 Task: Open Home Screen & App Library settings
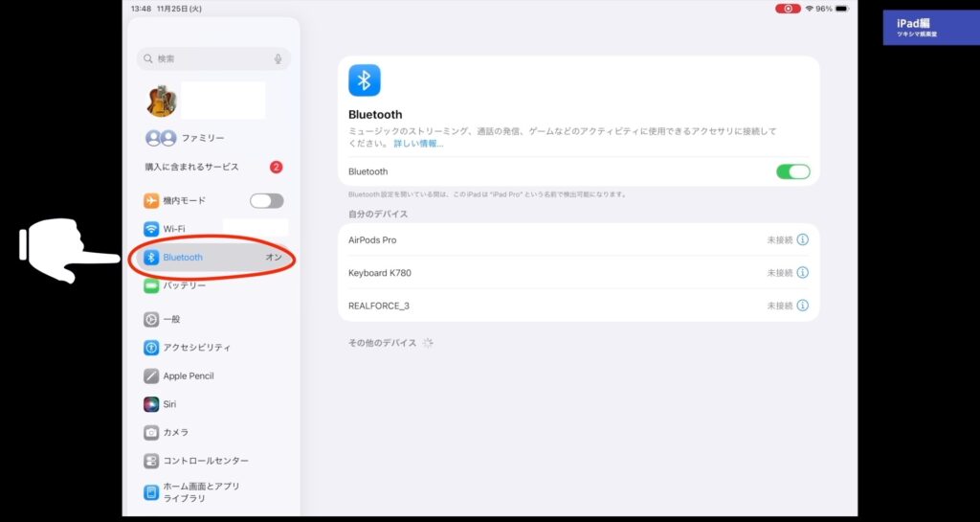click(201, 492)
